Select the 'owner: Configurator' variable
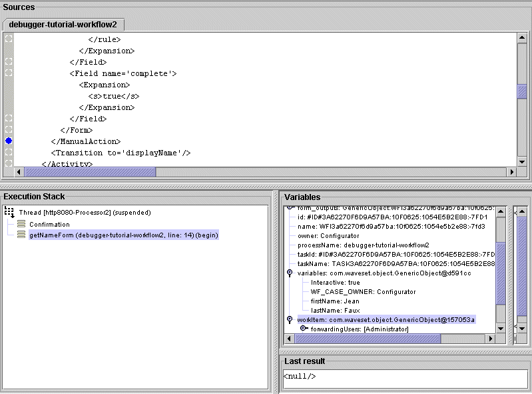The image size is (532, 394). [328, 236]
